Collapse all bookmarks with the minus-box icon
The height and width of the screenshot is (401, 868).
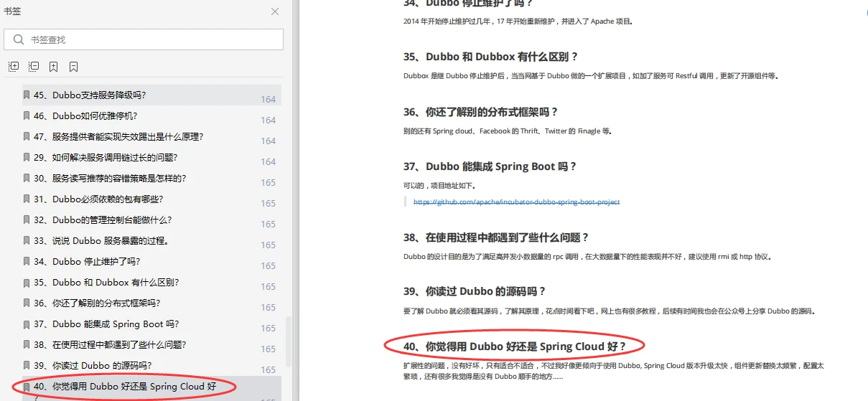(34, 67)
